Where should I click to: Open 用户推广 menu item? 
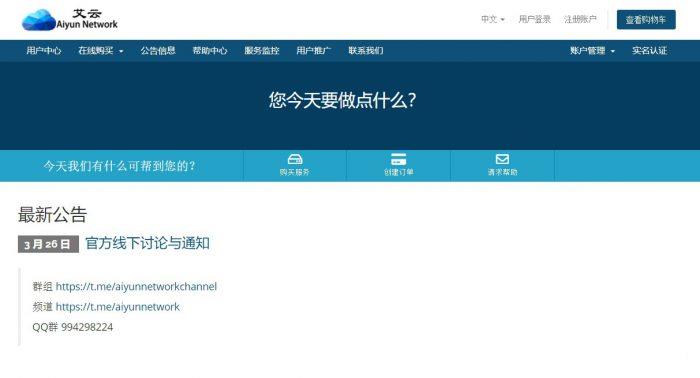[313, 50]
